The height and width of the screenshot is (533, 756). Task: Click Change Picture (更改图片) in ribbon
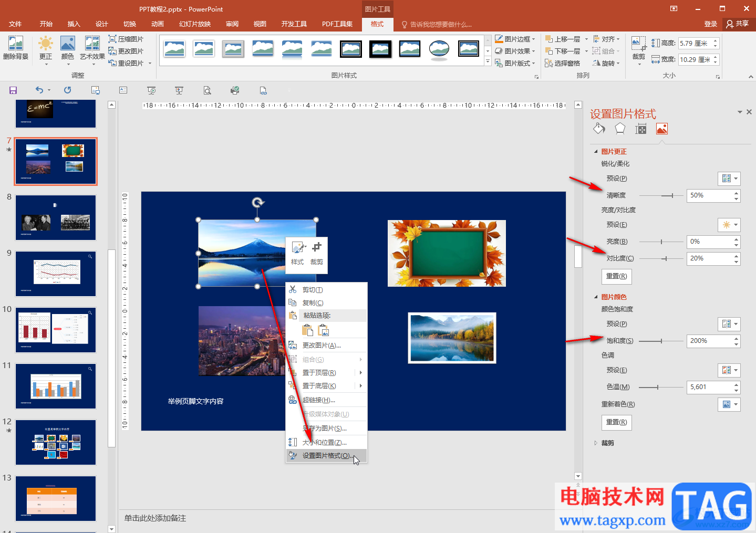[x=126, y=51]
